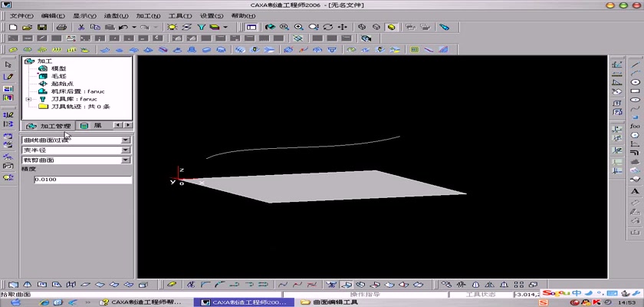This screenshot has height=307, width=644.
Task: Click the Sogou input method bar
Action: (591, 293)
